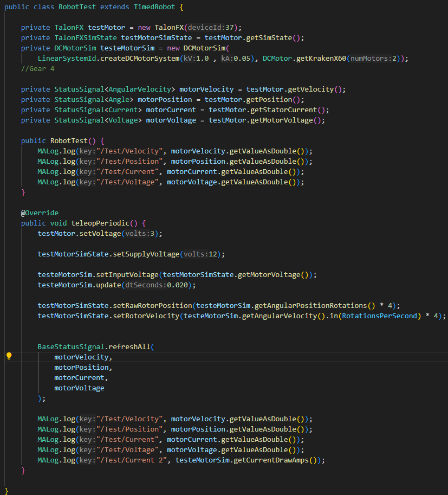Select the TalonFXSimState type name
448x495 pixels.
86,38
